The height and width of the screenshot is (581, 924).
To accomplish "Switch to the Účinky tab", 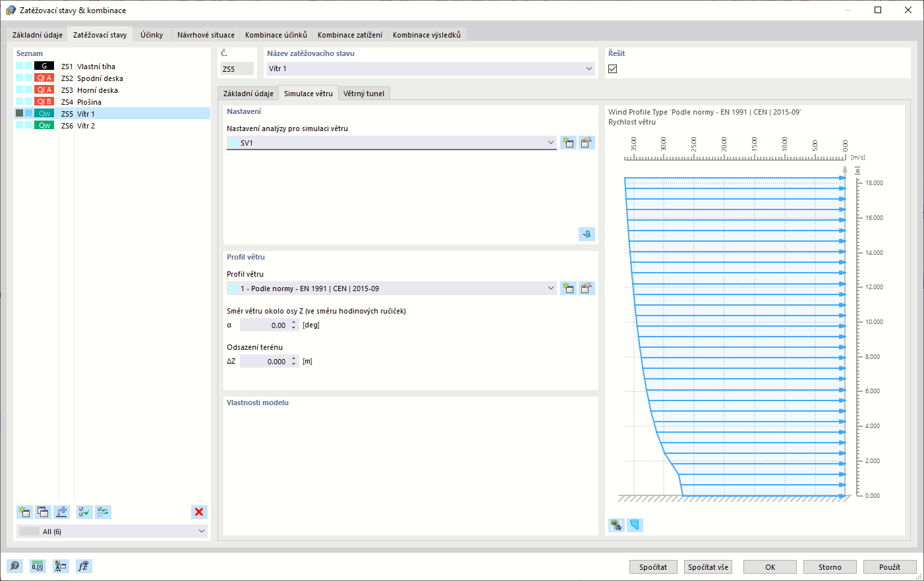I will coord(152,35).
